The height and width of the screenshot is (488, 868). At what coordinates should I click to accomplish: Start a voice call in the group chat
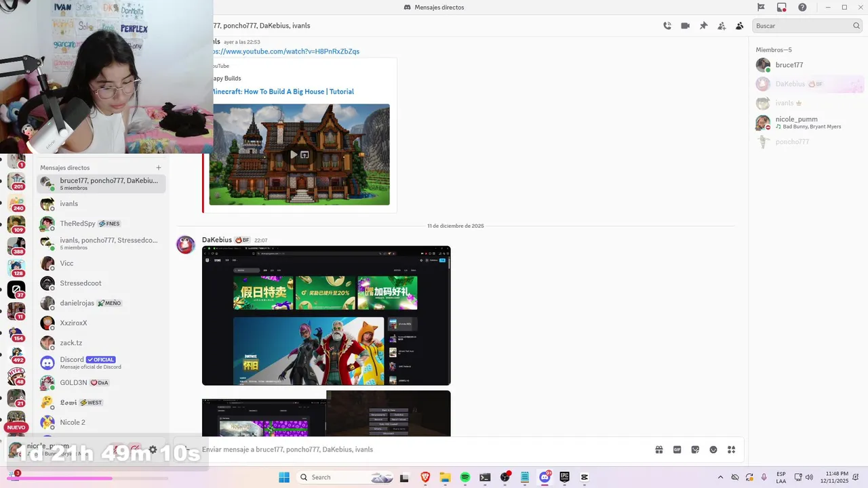667,26
